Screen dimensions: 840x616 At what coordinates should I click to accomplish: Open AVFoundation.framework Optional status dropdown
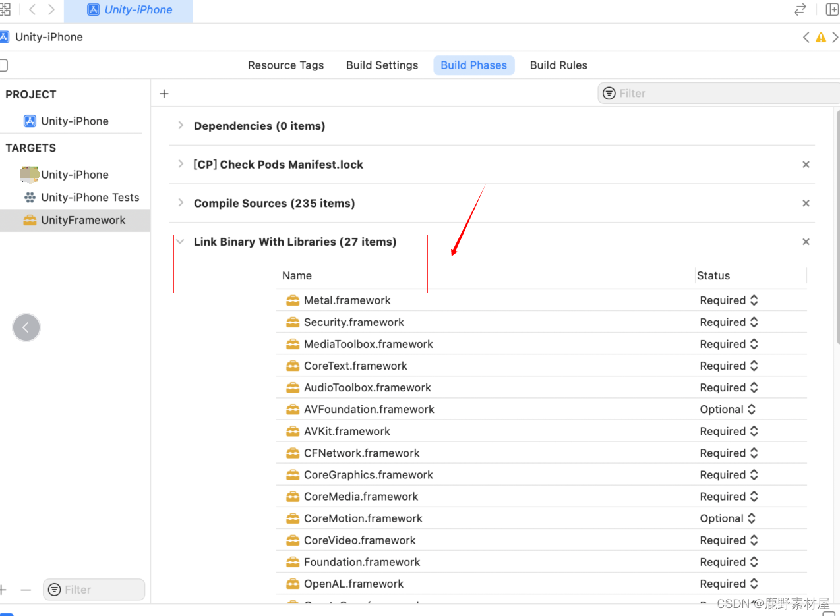coord(727,409)
